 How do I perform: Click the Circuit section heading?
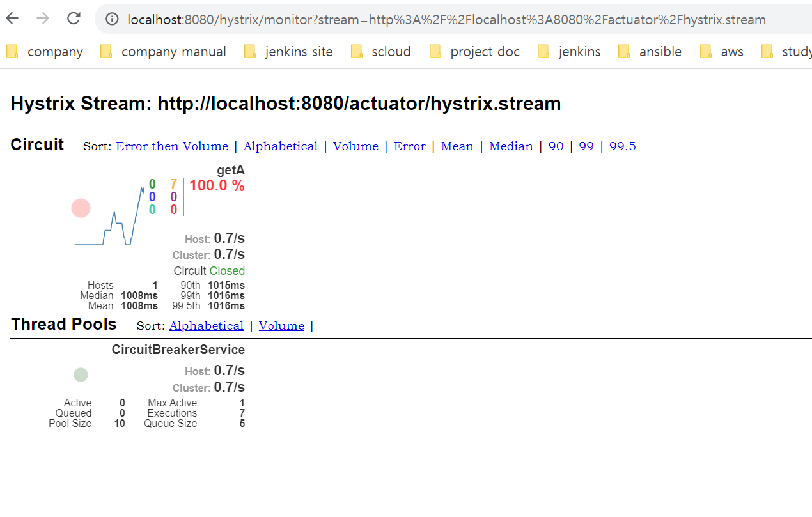coord(37,144)
